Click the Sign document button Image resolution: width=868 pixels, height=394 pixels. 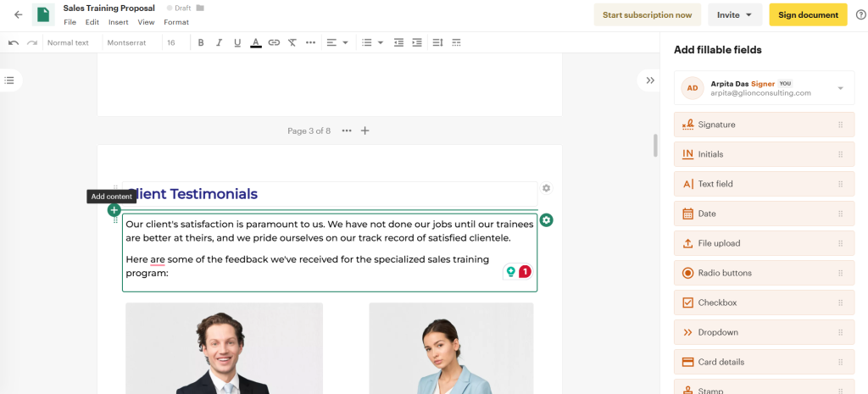point(808,15)
